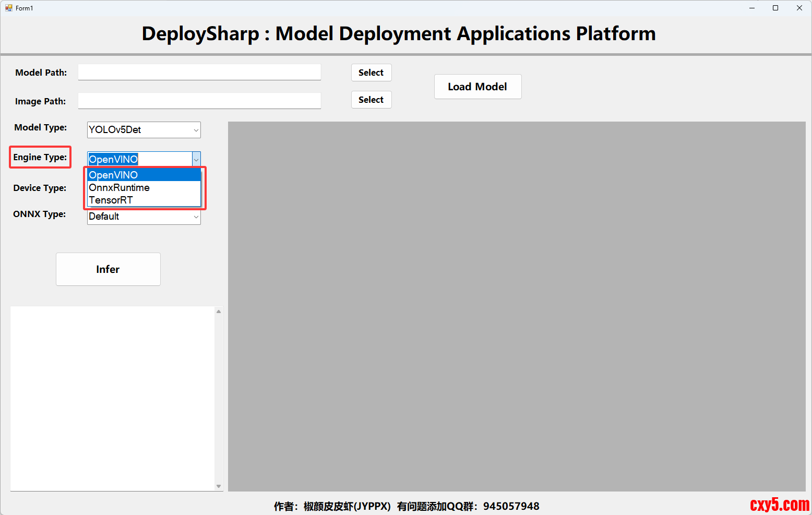The image size is (812, 515).
Task: Minimize the Form1 window
Action: click(x=752, y=8)
